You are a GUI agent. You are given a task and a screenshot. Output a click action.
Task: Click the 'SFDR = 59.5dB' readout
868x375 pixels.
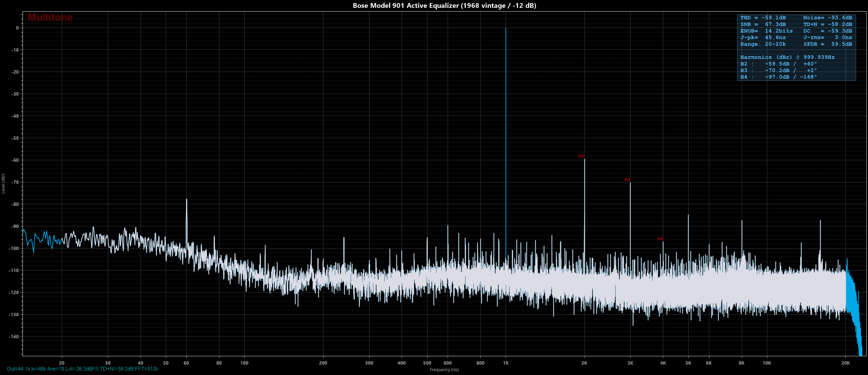(827, 44)
